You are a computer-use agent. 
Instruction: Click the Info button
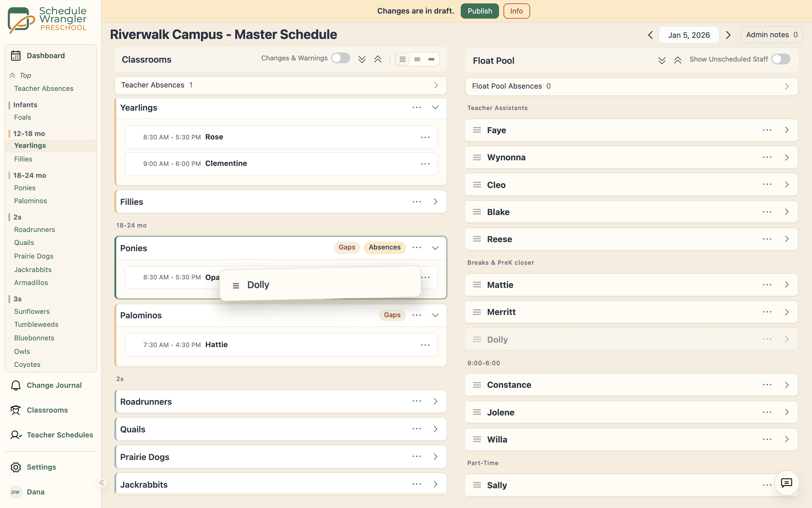[x=517, y=11]
